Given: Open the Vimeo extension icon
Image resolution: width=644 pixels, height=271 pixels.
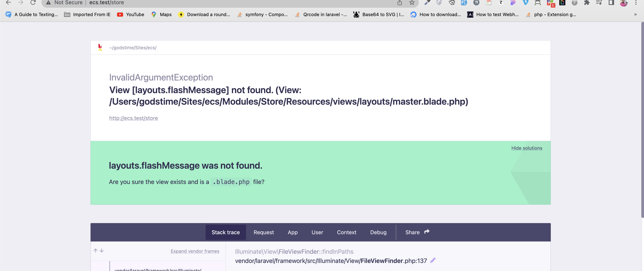Looking at the screenshot, I should click(525, 3).
